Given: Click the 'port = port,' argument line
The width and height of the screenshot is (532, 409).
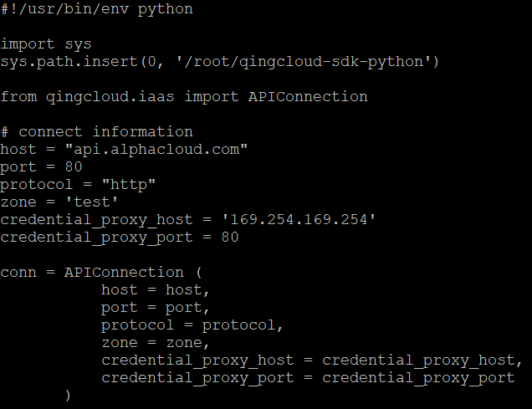Looking at the screenshot, I should [x=156, y=308].
